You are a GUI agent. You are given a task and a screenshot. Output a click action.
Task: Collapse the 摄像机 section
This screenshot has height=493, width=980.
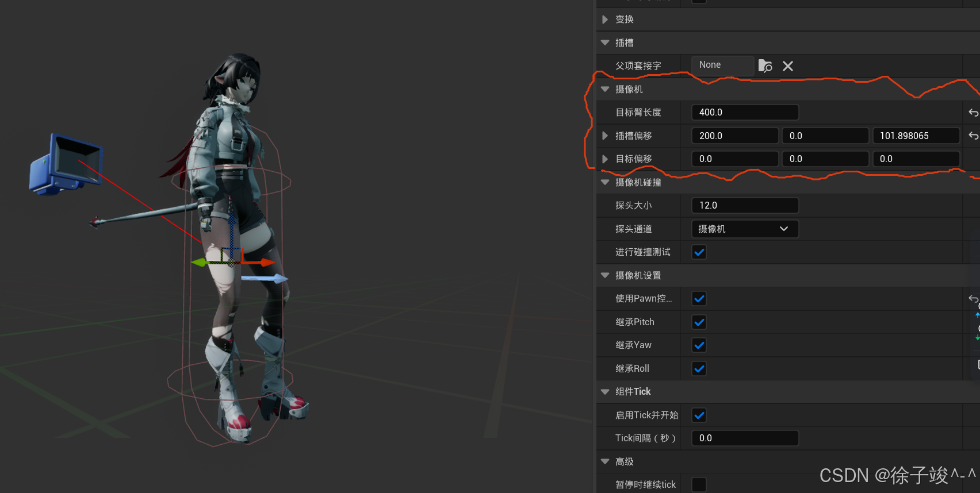click(604, 89)
